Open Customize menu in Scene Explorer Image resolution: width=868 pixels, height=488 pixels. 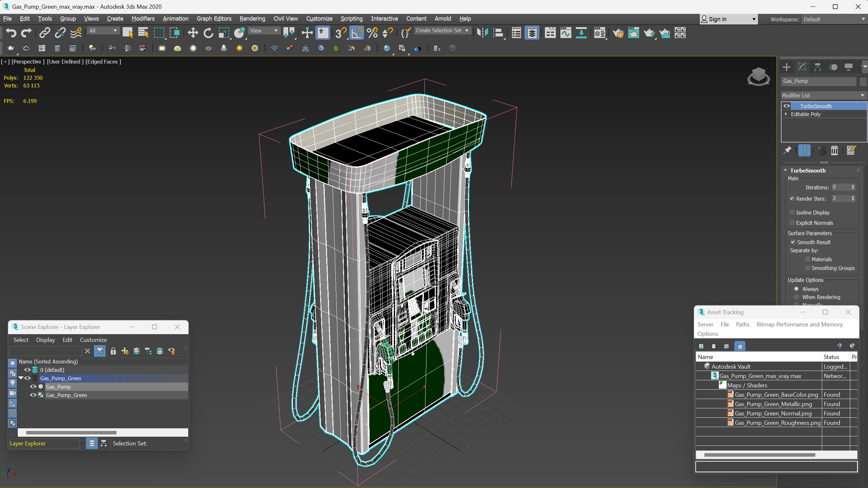pyautogui.click(x=93, y=340)
